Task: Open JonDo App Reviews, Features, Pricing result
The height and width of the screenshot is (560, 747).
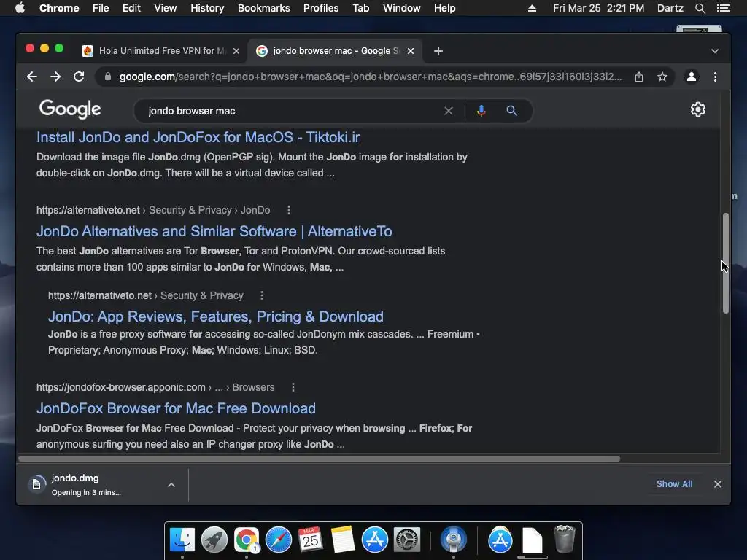Action: pos(216,316)
